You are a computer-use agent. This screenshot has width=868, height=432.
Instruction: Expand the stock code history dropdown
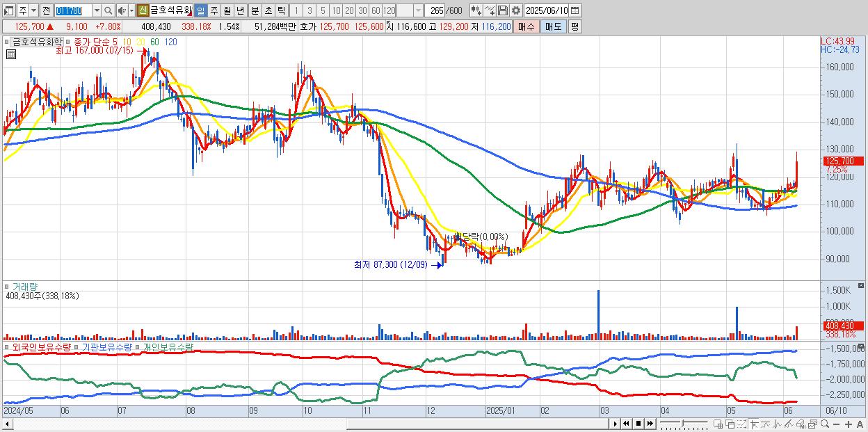pos(97,10)
